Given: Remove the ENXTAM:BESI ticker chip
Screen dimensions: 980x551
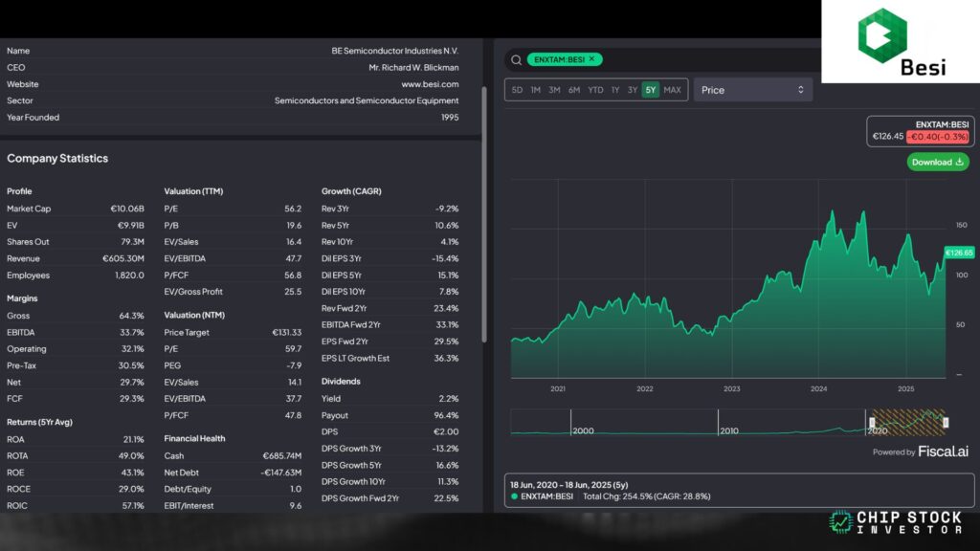Looking at the screenshot, I should coord(591,58).
